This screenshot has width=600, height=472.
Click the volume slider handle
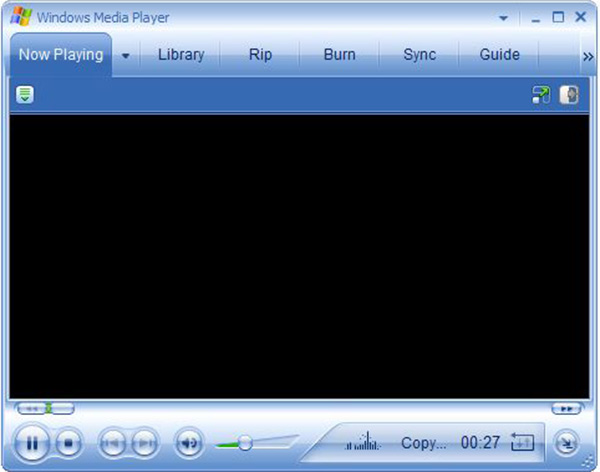point(245,443)
